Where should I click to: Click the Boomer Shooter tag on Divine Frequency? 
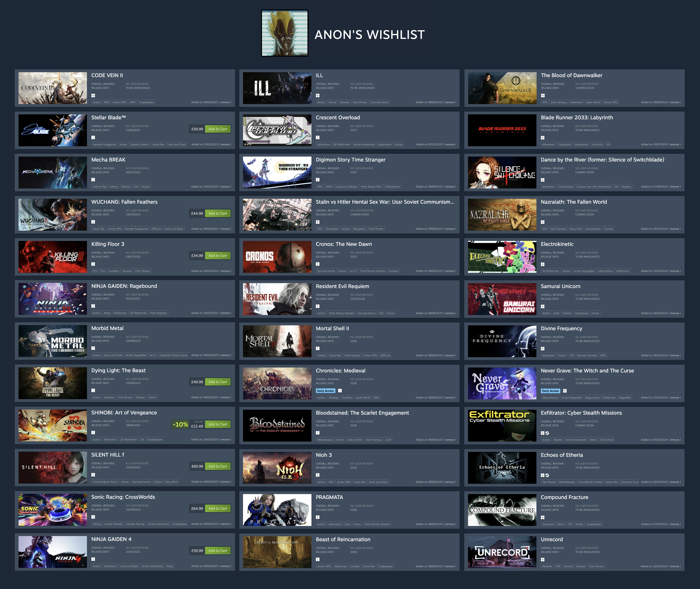pyautogui.click(x=587, y=355)
